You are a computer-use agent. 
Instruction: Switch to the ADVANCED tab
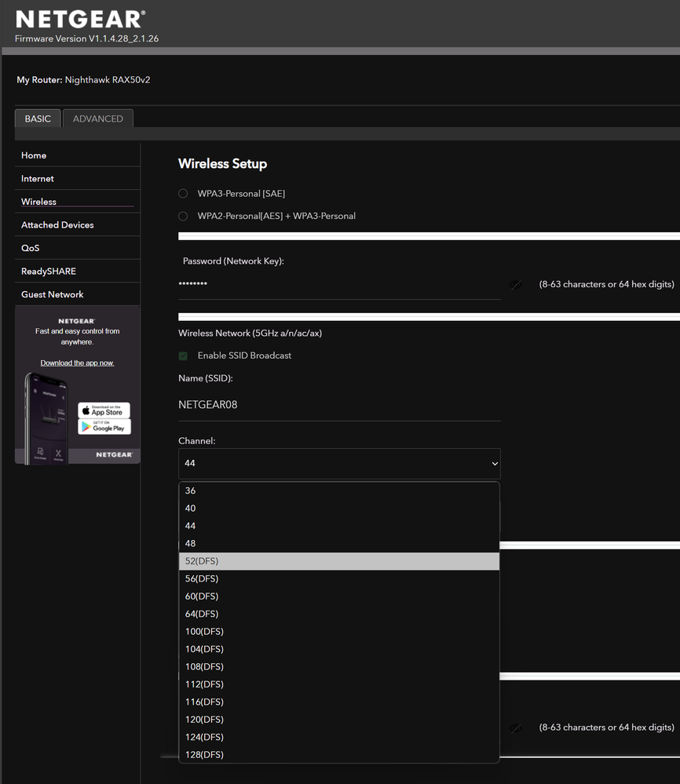click(x=98, y=119)
